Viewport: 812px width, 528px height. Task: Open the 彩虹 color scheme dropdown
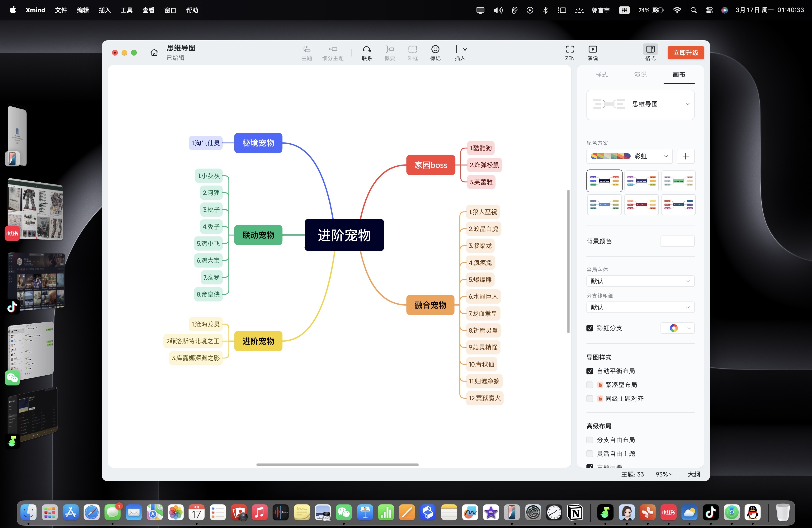pos(629,156)
